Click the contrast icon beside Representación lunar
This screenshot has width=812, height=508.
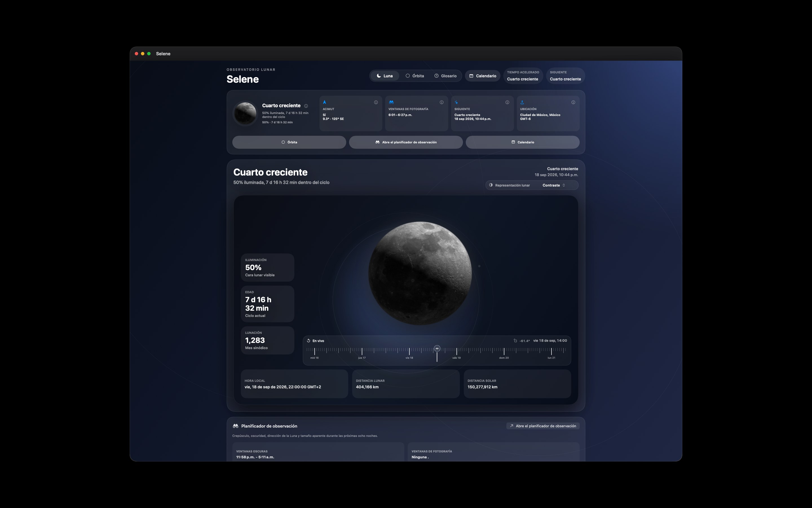click(491, 185)
